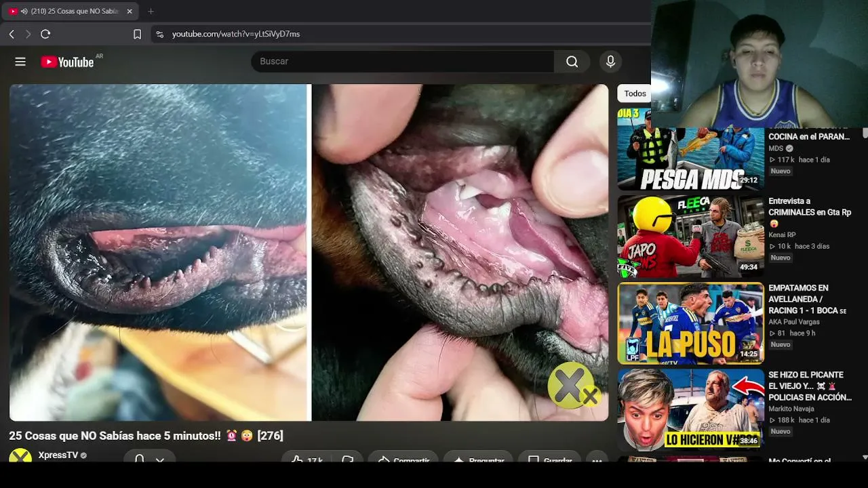Open the XpressTV channel avatar
868x488 pixels.
tap(20, 456)
